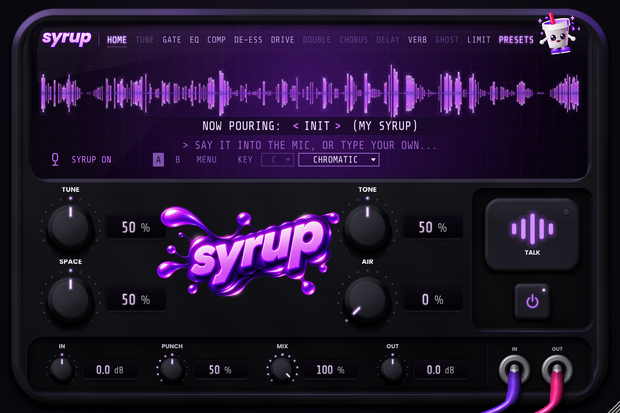
Task: Click the OUT cable jack
Action: click(557, 369)
